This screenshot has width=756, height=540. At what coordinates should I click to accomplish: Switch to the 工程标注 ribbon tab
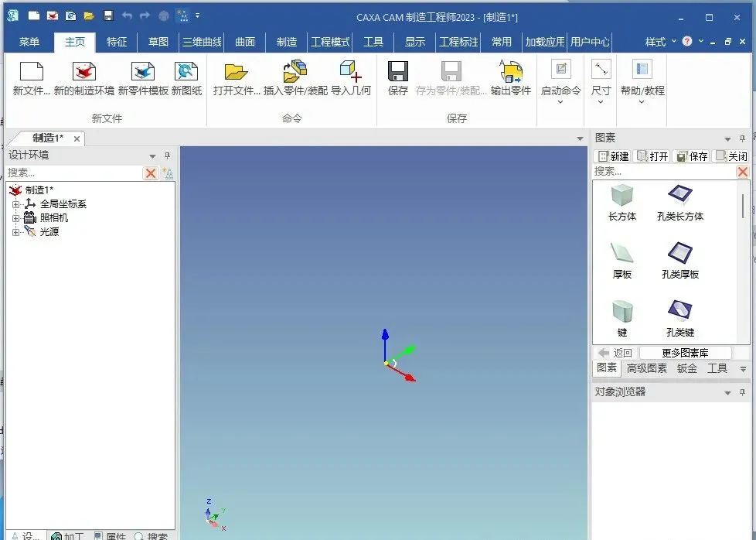[x=458, y=42]
